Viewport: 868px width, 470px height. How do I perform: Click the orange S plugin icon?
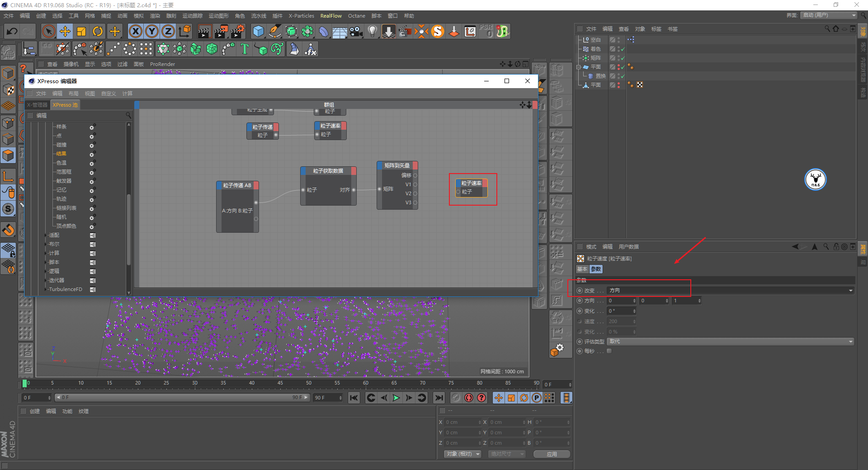click(x=438, y=31)
